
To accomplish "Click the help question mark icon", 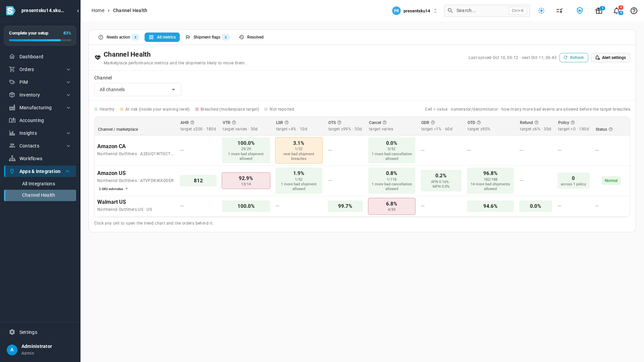I will (634, 11).
